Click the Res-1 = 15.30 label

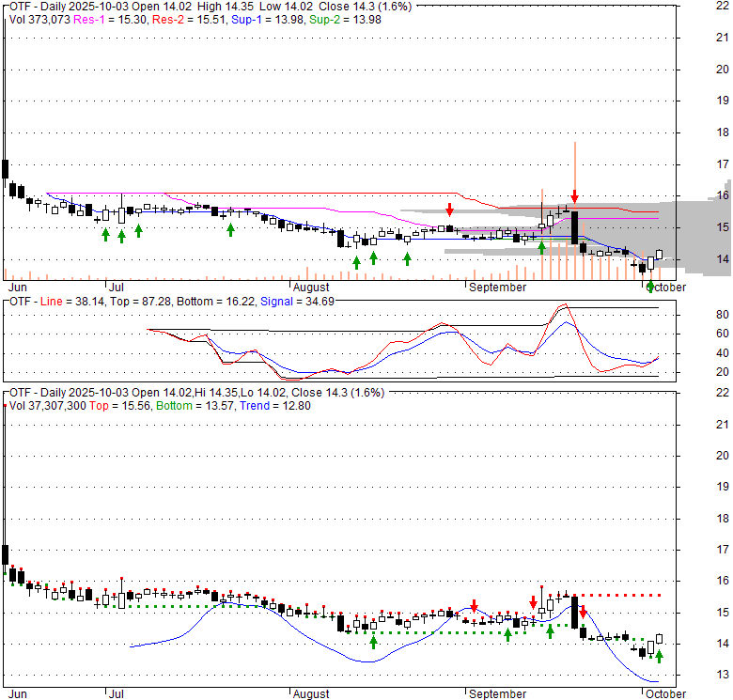(x=110, y=20)
